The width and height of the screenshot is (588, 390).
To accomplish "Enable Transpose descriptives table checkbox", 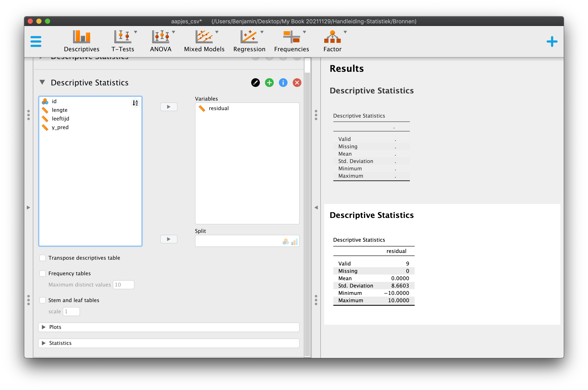I will (x=43, y=258).
